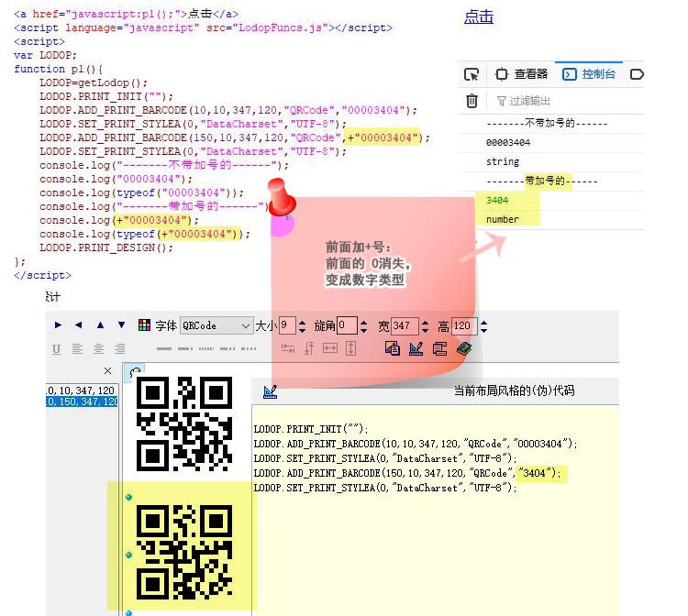Image resolution: width=688 pixels, height=616 pixels.
Task: Click the picture-and-document preview icon
Action: (x=393, y=348)
